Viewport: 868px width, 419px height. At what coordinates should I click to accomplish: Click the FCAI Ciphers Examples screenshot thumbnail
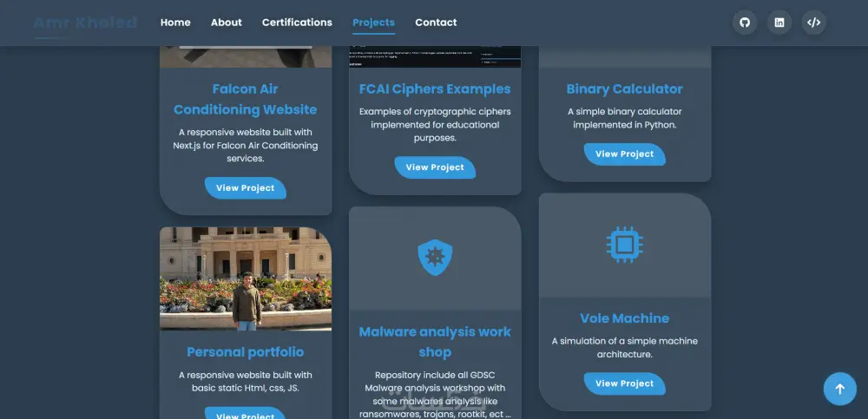point(435,56)
